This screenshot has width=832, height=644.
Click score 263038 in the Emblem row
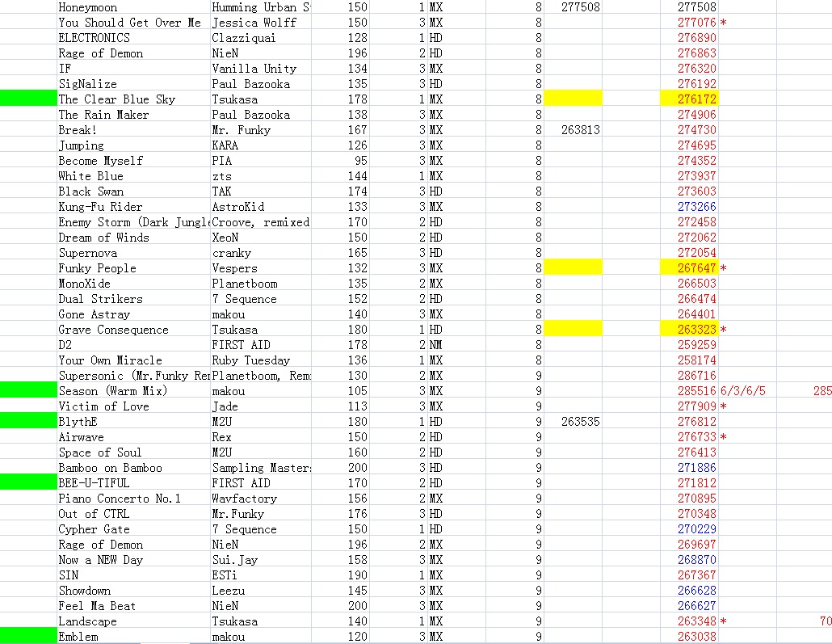(689, 637)
